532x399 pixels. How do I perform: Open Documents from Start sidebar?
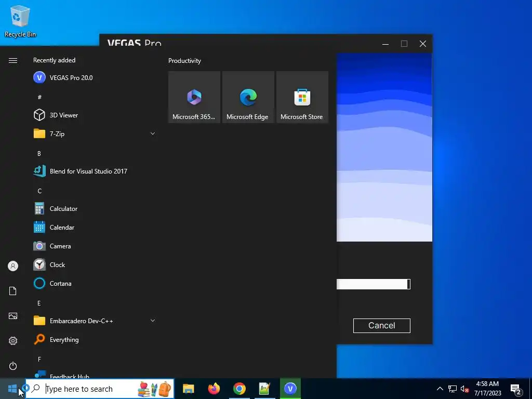pyautogui.click(x=13, y=291)
